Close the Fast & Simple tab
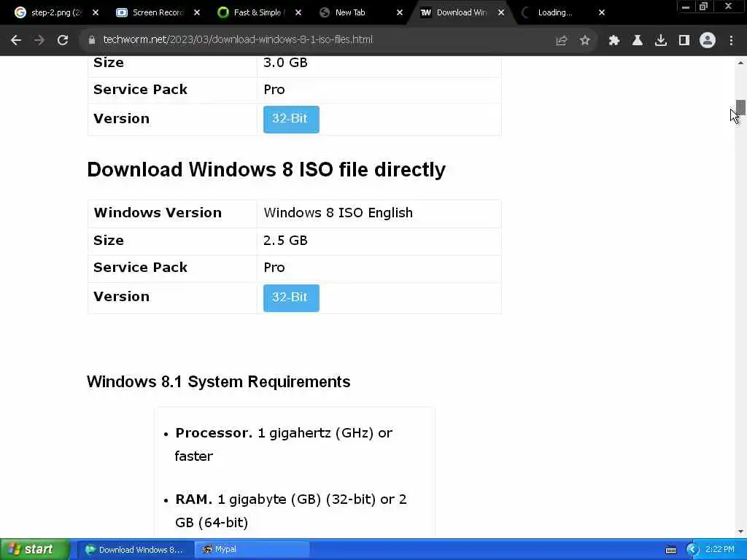Viewport: 747px width, 560px height. pyautogui.click(x=298, y=13)
